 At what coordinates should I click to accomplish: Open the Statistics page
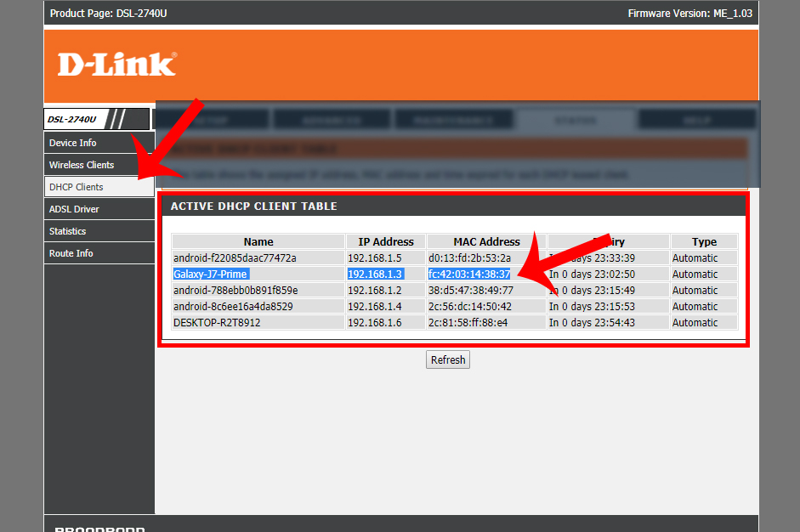coord(99,231)
